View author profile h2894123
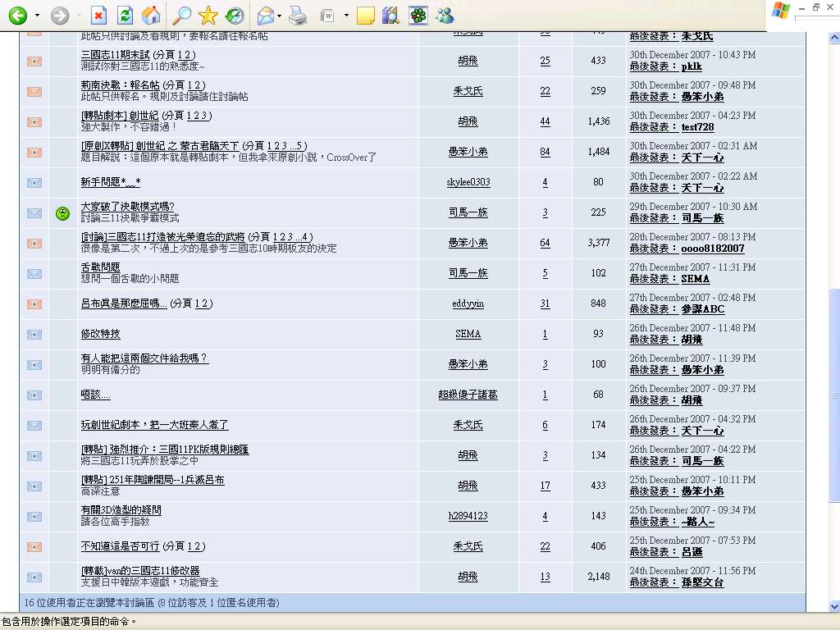 (x=468, y=516)
